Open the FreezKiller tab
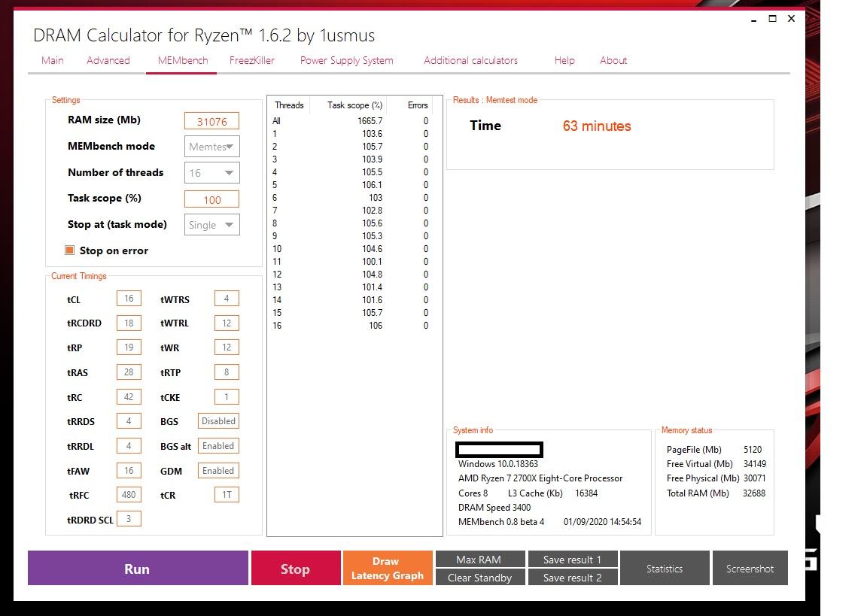The height and width of the screenshot is (616, 867). point(251,60)
